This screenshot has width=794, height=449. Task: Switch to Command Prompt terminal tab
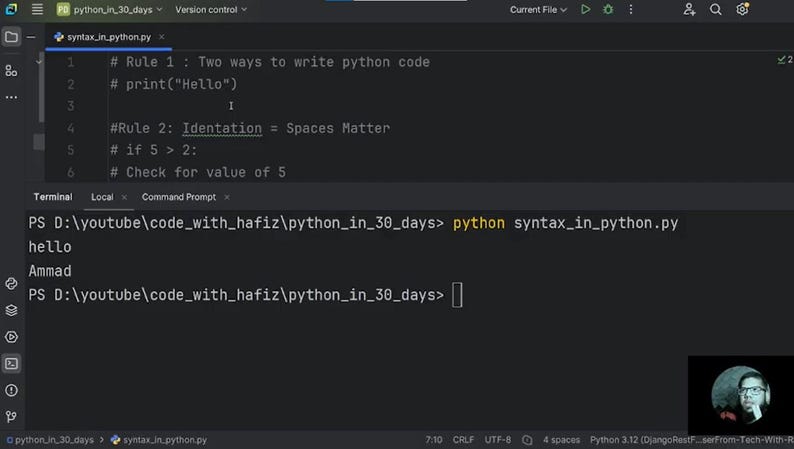pos(179,197)
